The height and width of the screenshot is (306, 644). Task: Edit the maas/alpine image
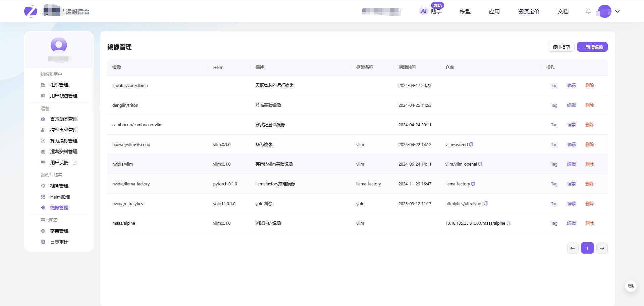(572, 223)
